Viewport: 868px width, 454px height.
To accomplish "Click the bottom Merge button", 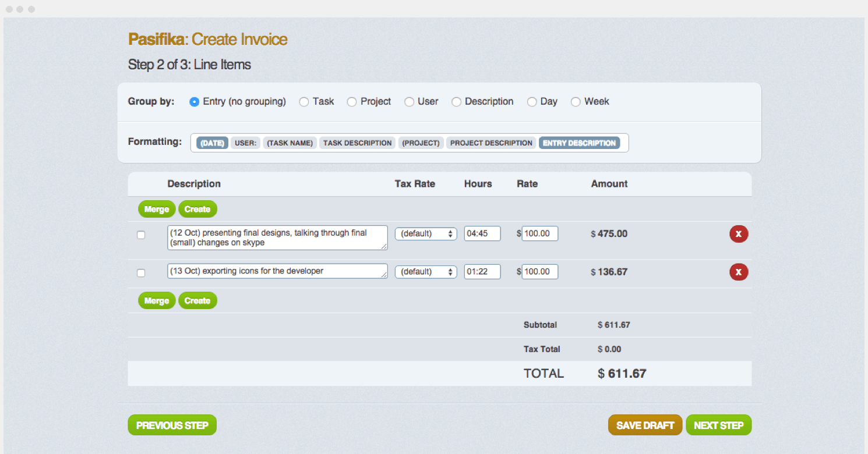I will 157,301.
